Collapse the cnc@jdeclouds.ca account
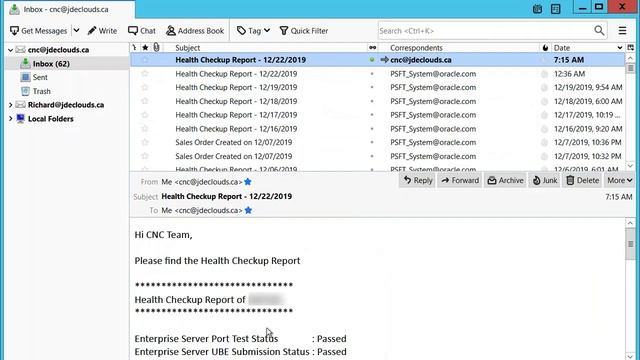Screen dimensions: 640x360 10,50
